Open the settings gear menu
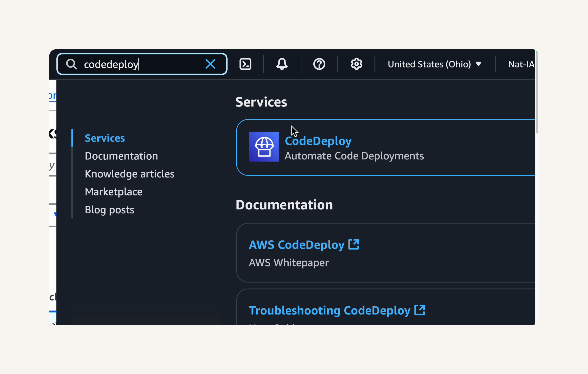Image resolution: width=588 pixels, height=374 pixels. click(x=356, y=64)
